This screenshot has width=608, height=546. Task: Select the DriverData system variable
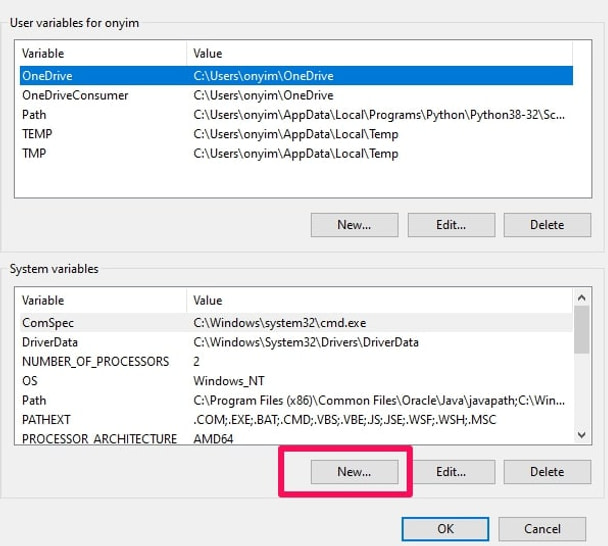296,342
